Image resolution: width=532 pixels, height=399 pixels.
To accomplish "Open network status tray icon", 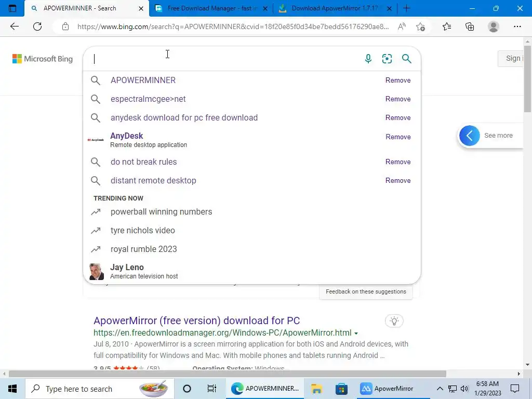I will click(453, 389).
